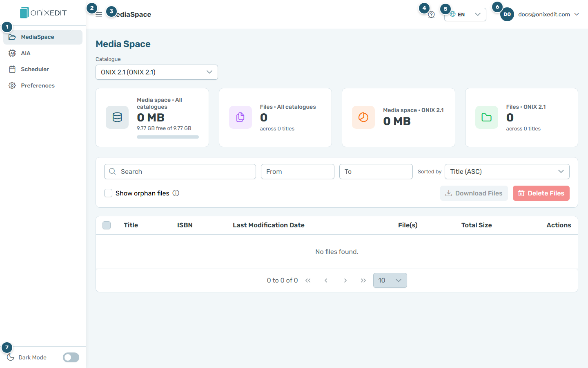Click the Preferences gear icon
The height and width of the screenshot is (368, 588).
tap(12, 85)
